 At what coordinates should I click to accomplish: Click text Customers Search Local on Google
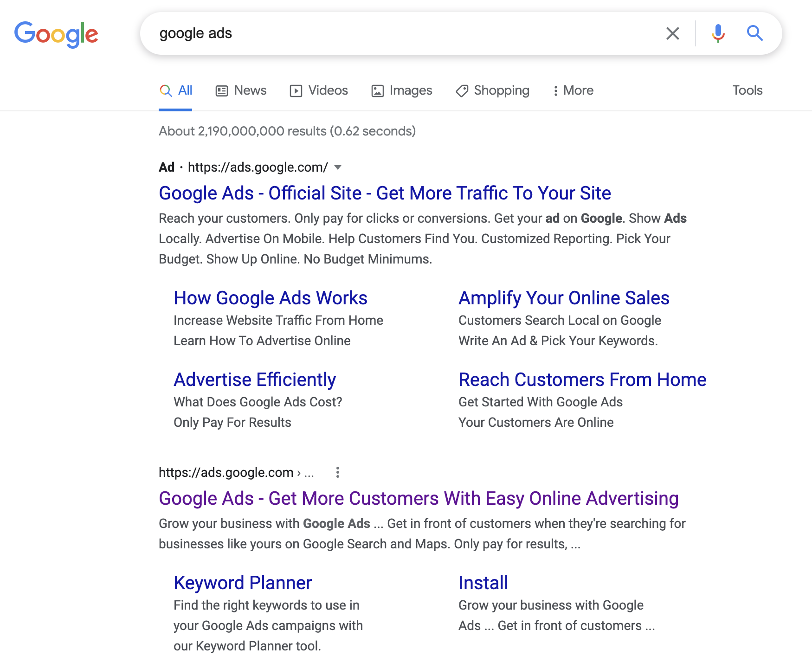pos(560,321)
